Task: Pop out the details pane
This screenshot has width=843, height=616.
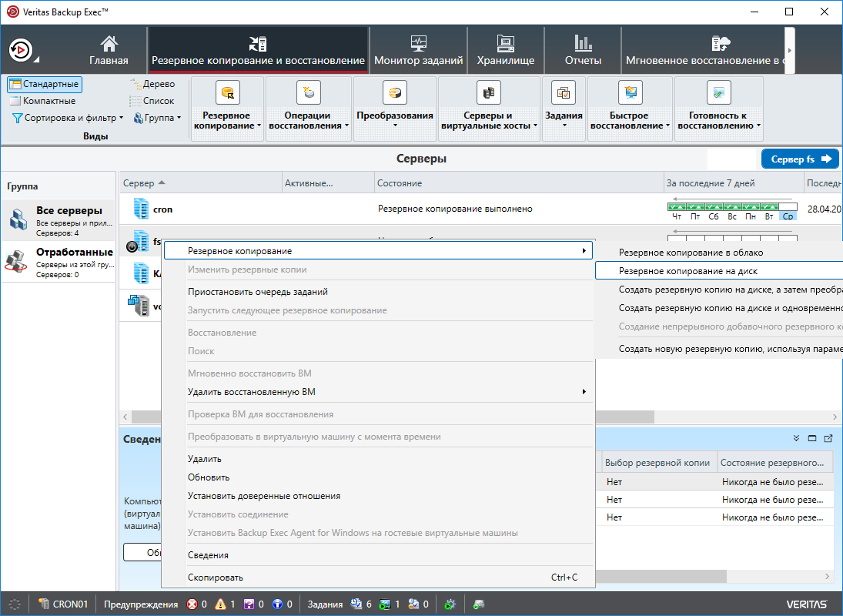Action: (828, 439)
